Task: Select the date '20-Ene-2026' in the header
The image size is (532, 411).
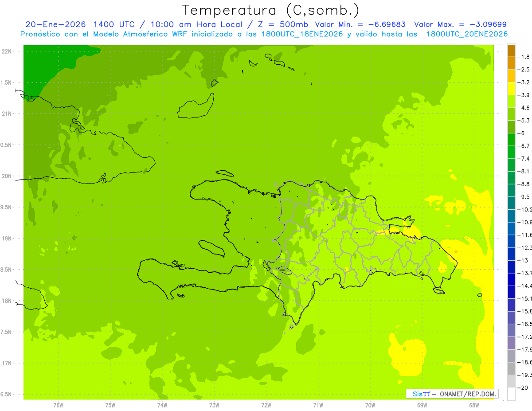Action: [55, 24]
